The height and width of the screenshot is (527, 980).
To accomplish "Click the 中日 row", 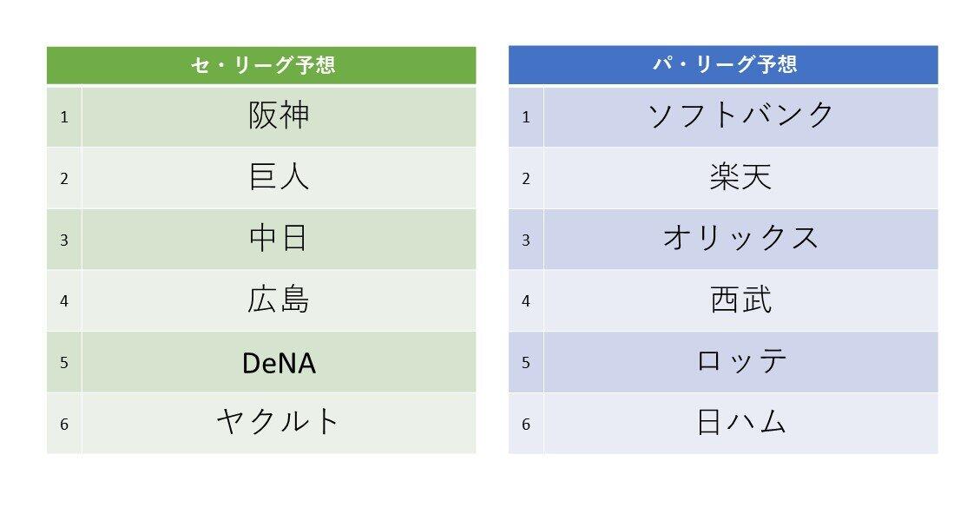I will (x=279, y=239).
